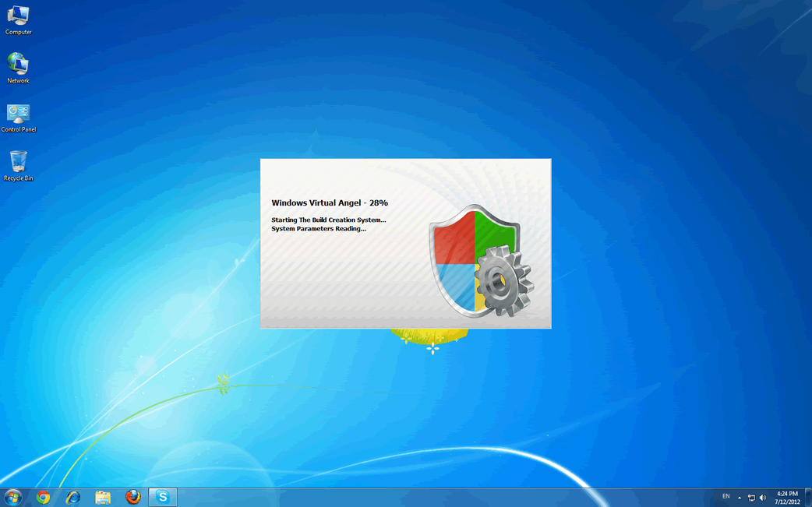Launch Mozilla Firefox from the taskbar
The image size is (812, 507).
pyautogui.click(x=133, y=497)
